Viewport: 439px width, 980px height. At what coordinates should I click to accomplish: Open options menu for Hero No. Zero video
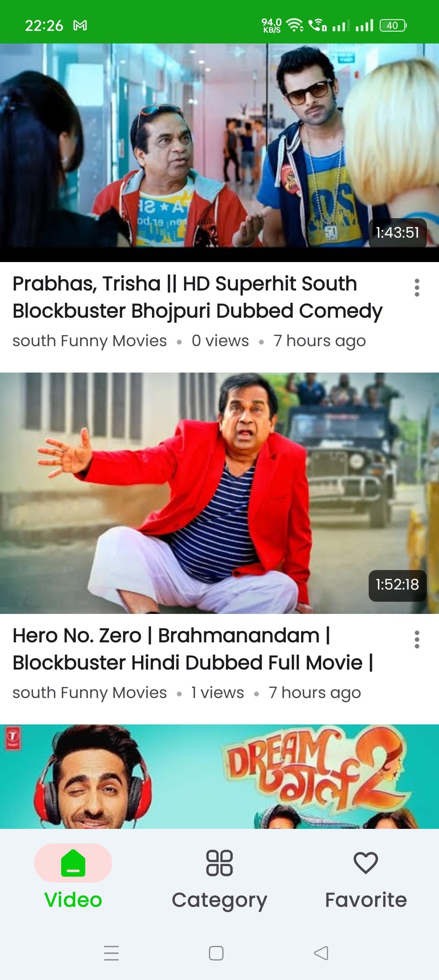(x=417, y=640)
